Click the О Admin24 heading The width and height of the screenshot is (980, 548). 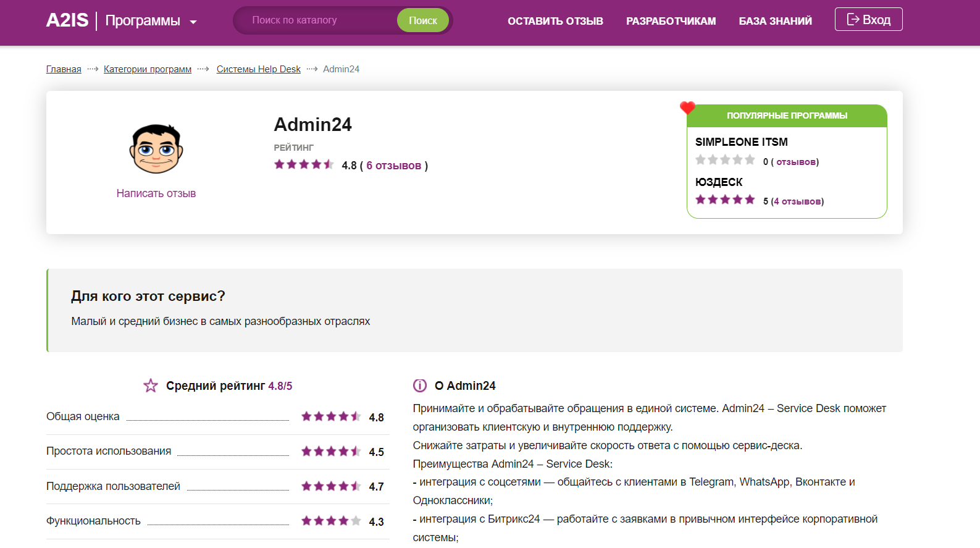click(465, 386)
